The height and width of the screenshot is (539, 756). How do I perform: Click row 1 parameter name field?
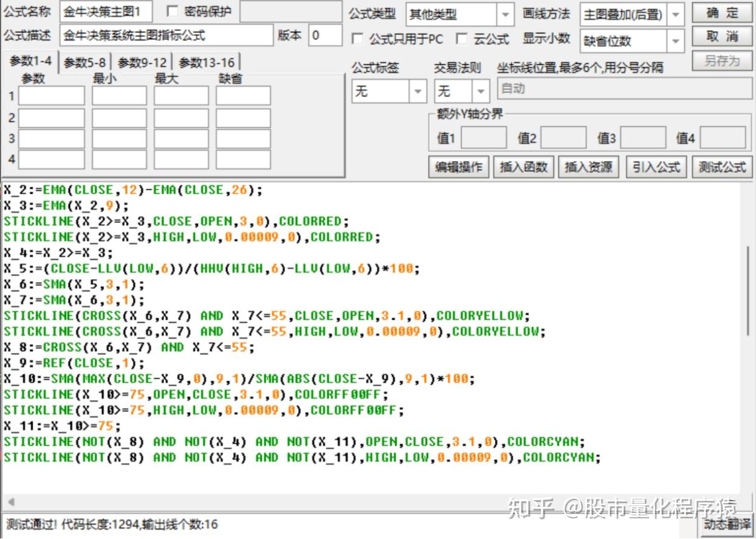(x=52, y=95)
